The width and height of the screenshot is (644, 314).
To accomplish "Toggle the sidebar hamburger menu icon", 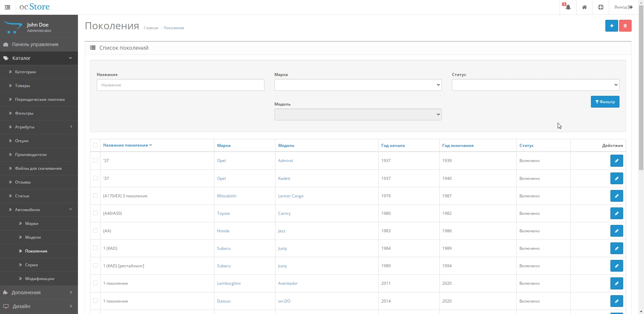I will 7,7.
